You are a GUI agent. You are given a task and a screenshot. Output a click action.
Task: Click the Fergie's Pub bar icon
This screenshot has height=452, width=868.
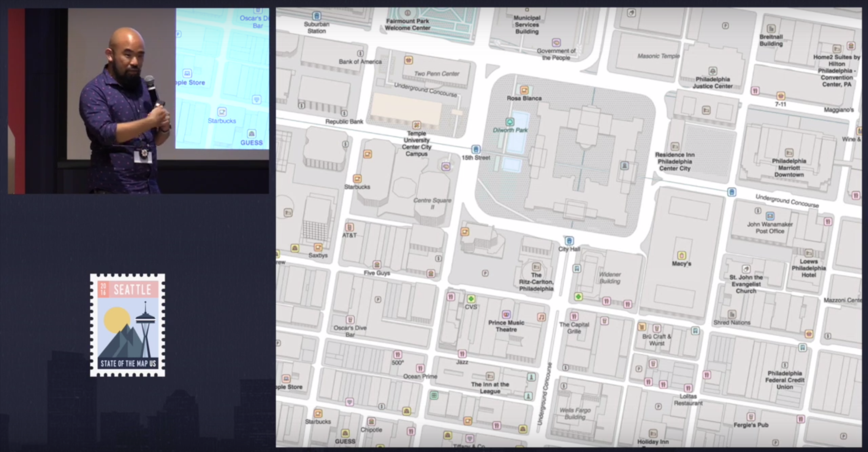tap(751, 417)
